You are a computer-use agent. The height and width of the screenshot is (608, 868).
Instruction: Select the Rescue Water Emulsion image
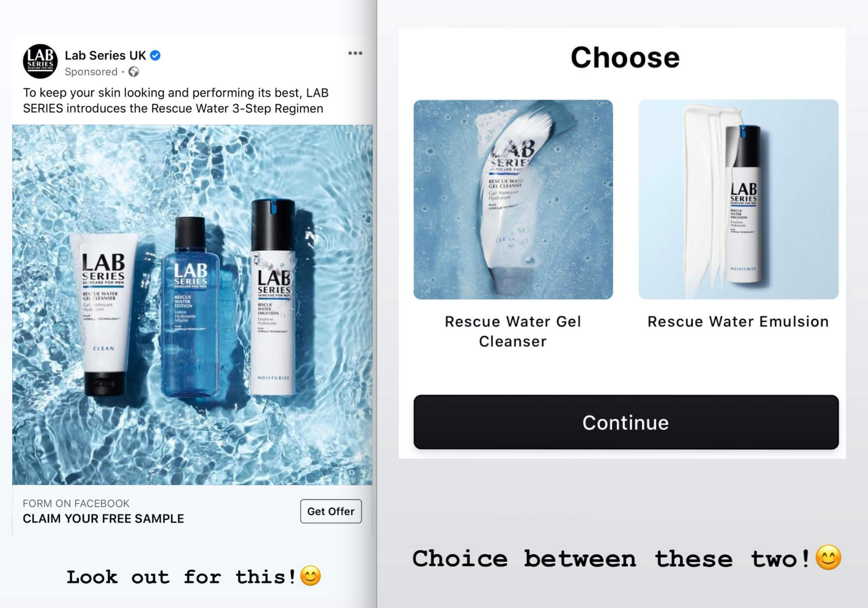pos(738,199)
